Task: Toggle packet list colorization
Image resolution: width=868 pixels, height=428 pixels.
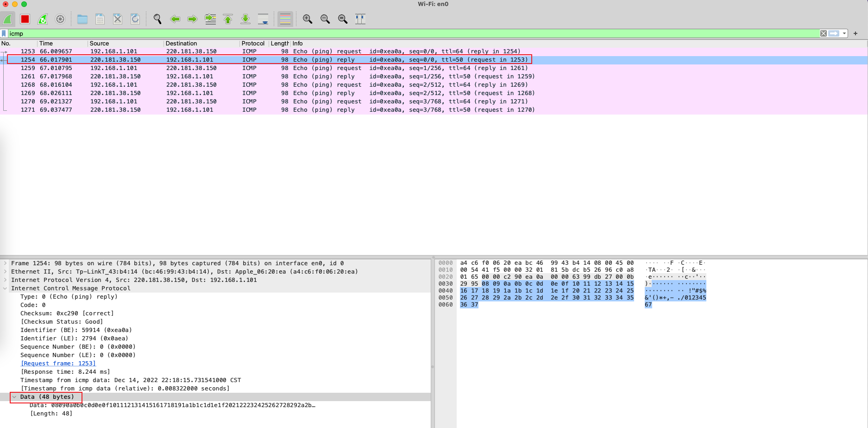Action: tap(285, 19)
